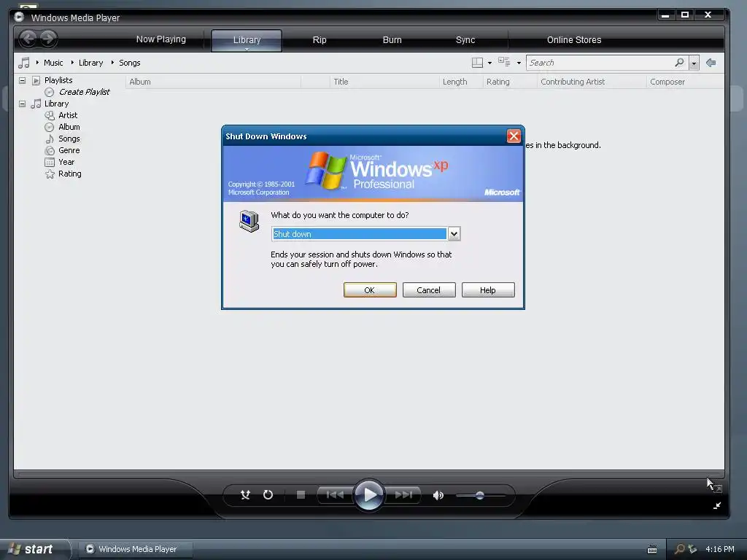Viewport: 747px width, 560px height.
Task: Click the Play button
Action: 368,495
